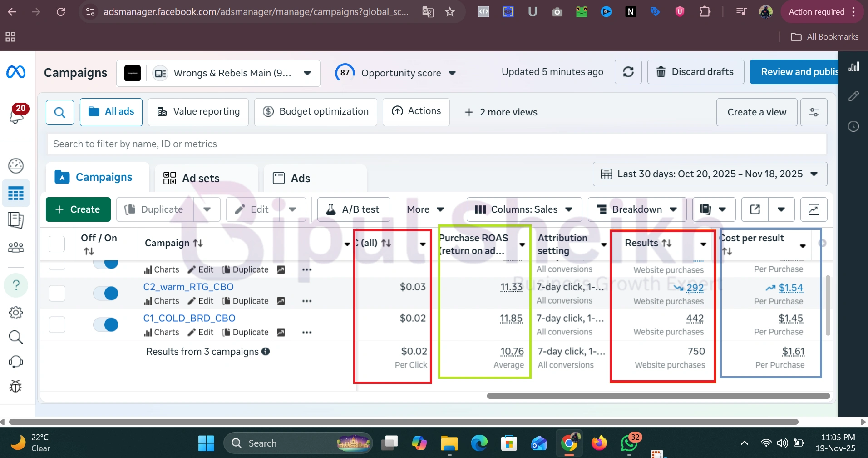This screenshot has height=458, width=868.
Task: Open the C1_COLD_BRD_CBO campaign link
Action: pyautogui.click(x=189, y=318)
